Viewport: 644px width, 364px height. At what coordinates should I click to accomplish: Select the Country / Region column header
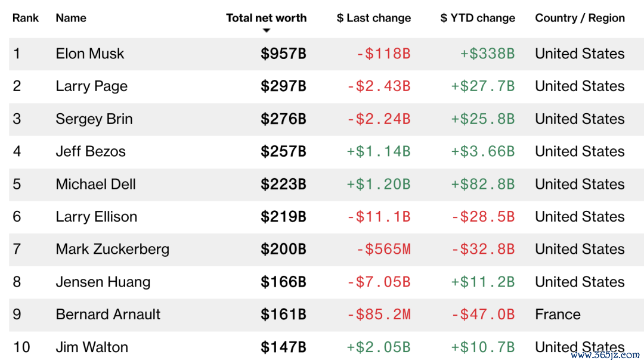coord(580,18)
